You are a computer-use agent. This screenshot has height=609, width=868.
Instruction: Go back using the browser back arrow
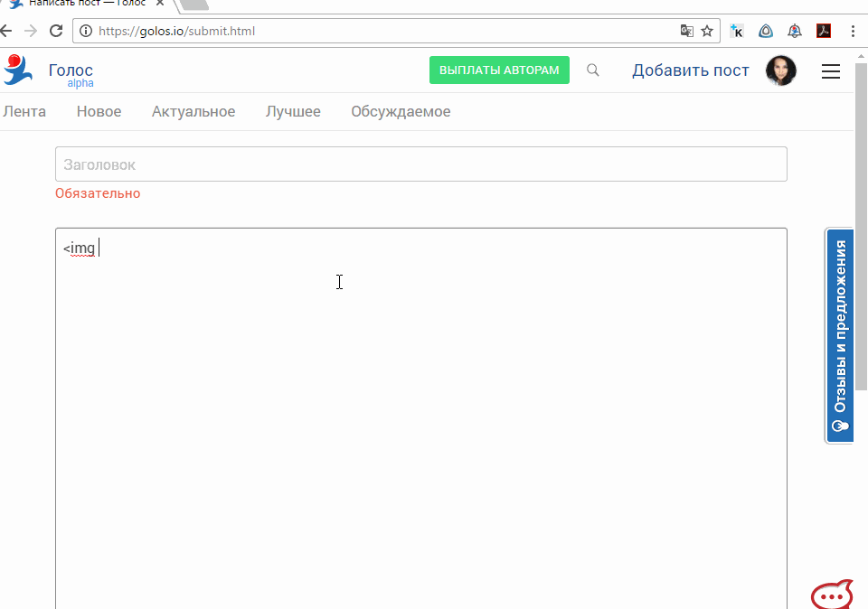pyautogui.click(x=6, y=31)
